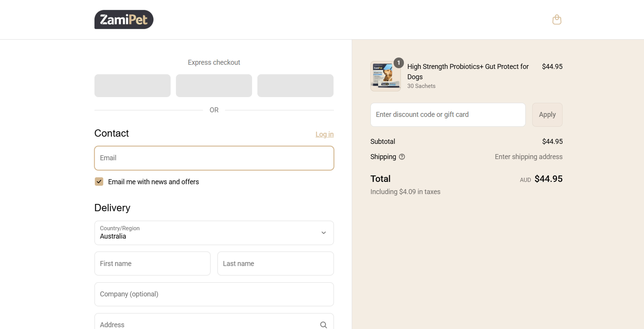Click the Contact heading

pyautogui.click(x=112, y=133)
